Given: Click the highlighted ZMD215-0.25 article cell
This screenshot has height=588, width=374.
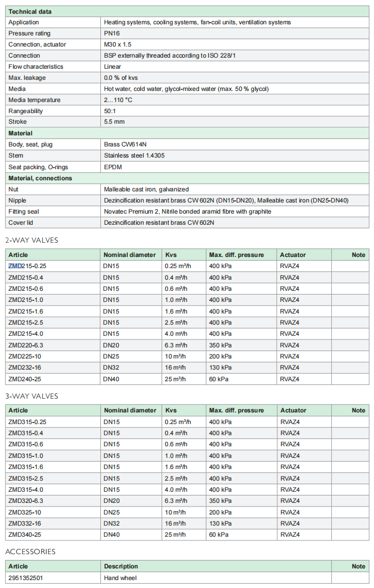Looking at the screenshot, I should tap(31, 266).
